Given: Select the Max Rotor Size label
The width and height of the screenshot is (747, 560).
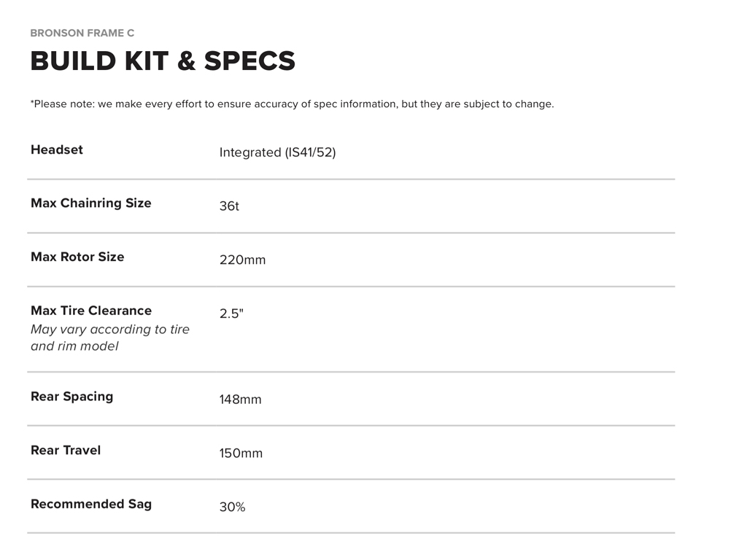Looking at the screenshot, I should tap(77, 257).
